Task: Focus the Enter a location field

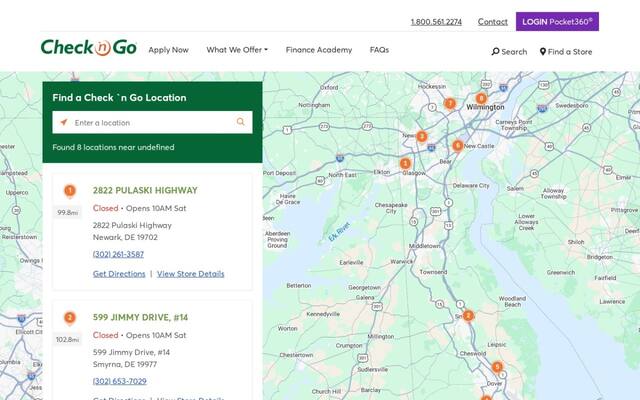Action: (x=152, y=122)
